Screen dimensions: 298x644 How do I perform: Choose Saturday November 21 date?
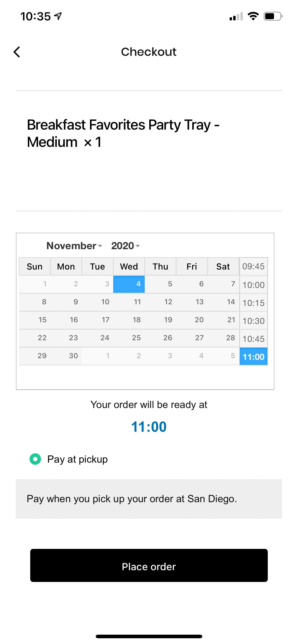pos(223,320)
